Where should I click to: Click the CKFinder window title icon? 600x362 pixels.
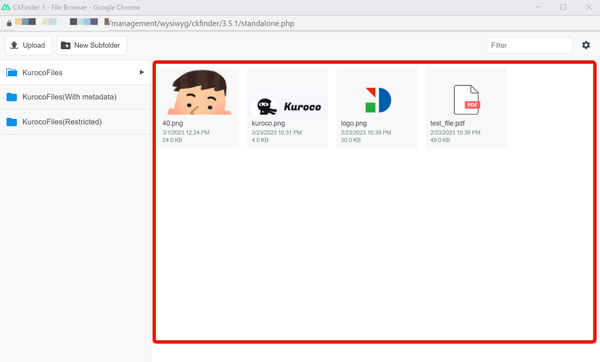[6, 7]
